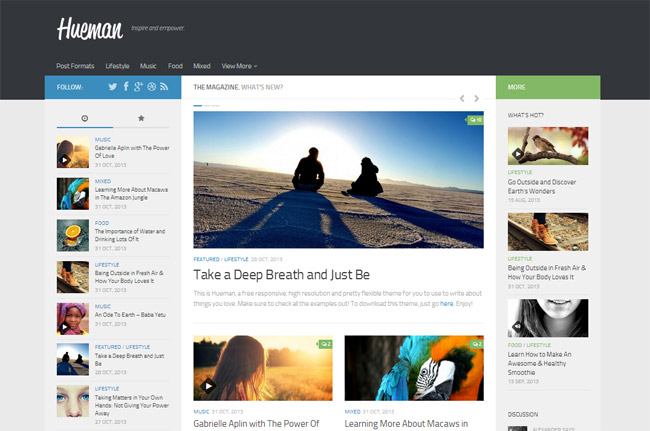Go to next featured slide arrow
The height and width of the screenshot is (431, 650).
pos(476,98)
